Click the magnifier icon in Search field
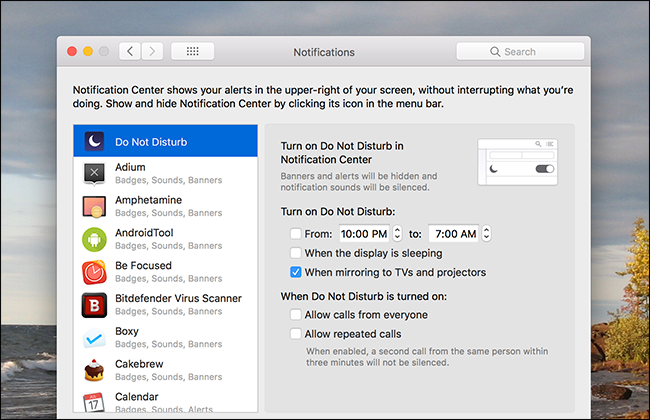This screenshot has width=650, height=420. [x=495, y=51]
